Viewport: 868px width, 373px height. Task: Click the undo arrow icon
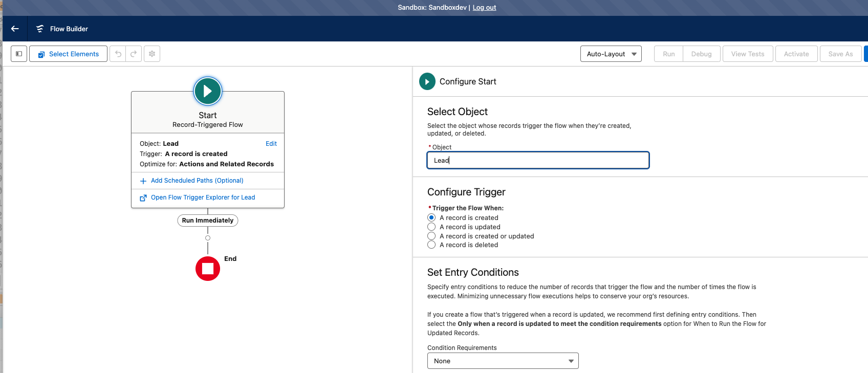(118, 54)
